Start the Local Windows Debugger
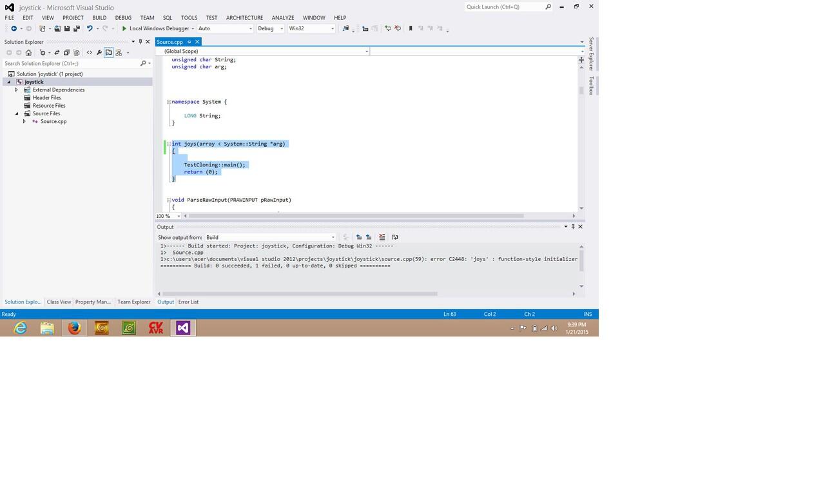 tap(157, 28)
